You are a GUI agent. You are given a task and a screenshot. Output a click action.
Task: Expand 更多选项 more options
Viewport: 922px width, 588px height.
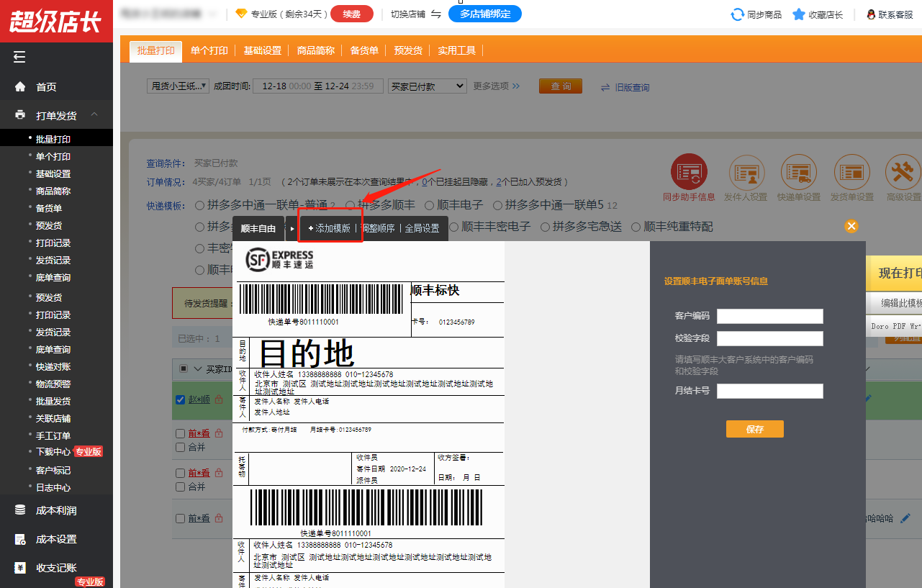pyautogui.click(x=496, y=86)
